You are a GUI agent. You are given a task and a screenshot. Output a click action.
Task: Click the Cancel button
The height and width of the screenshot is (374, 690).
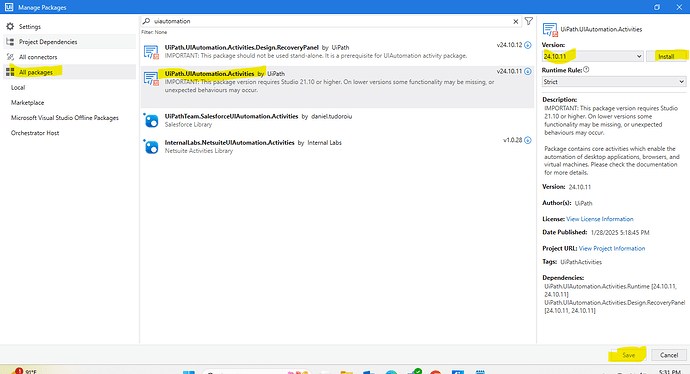click(x=669, y=355)
